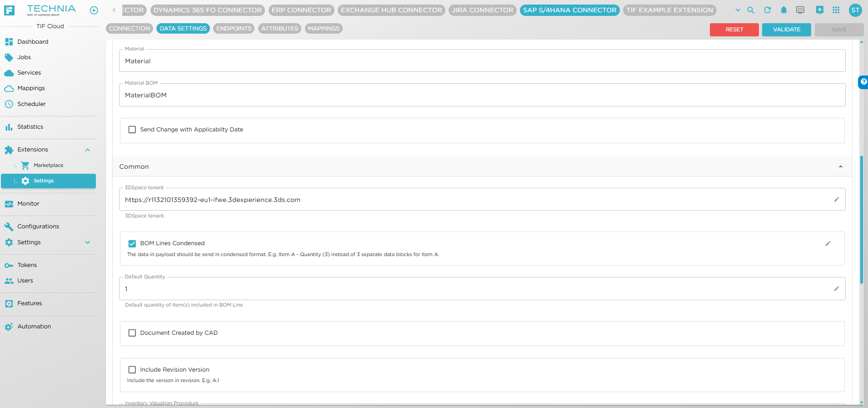Click the pencil icon for Default Quantity
This screenshot has width=868, height=408.
point(836,289)
